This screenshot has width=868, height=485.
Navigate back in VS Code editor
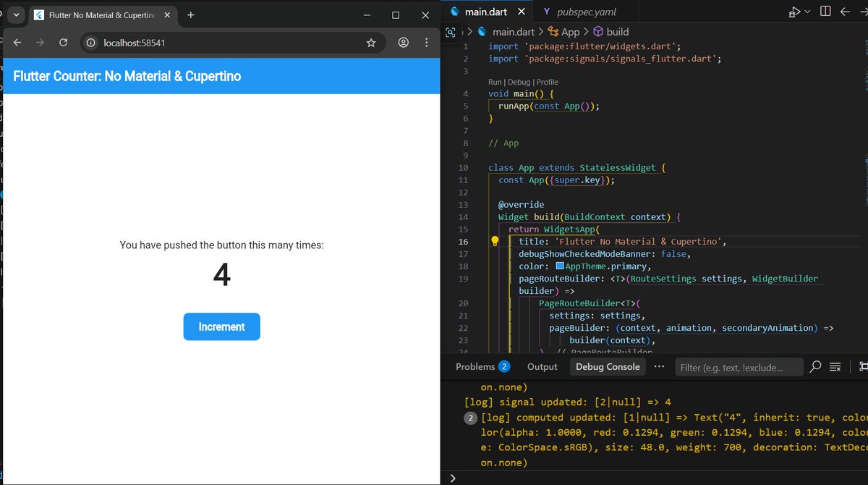(x=845, y=12)
